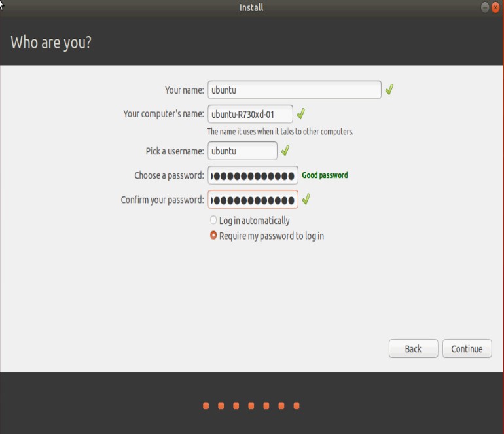Click the checkmark beside computer's name field

coord(301,113)
